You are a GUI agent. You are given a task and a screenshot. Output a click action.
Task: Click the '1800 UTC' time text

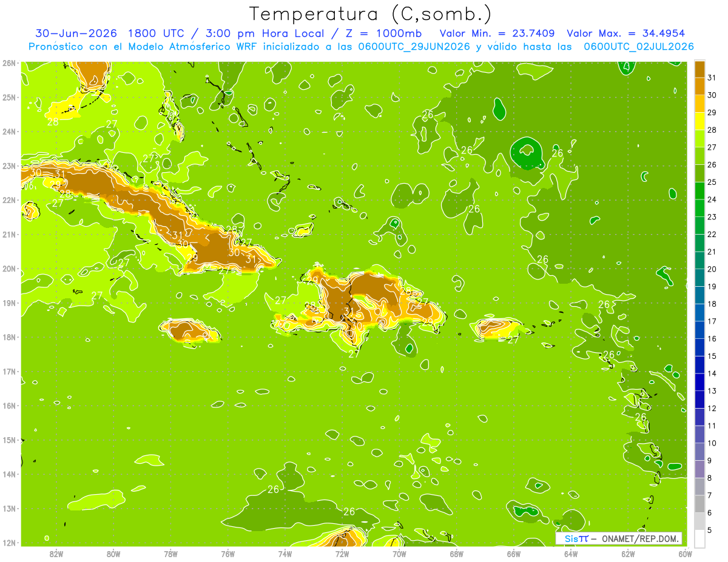pos(158,33)
